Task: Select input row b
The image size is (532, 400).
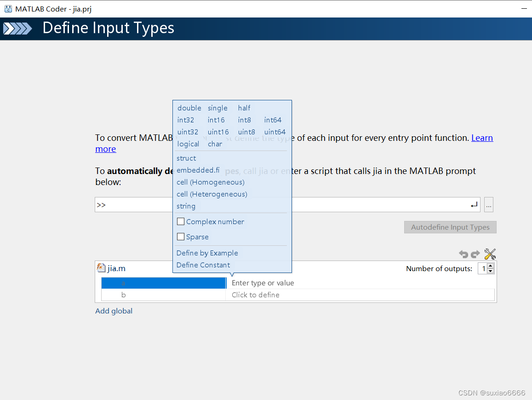Action: coord(164,295)
